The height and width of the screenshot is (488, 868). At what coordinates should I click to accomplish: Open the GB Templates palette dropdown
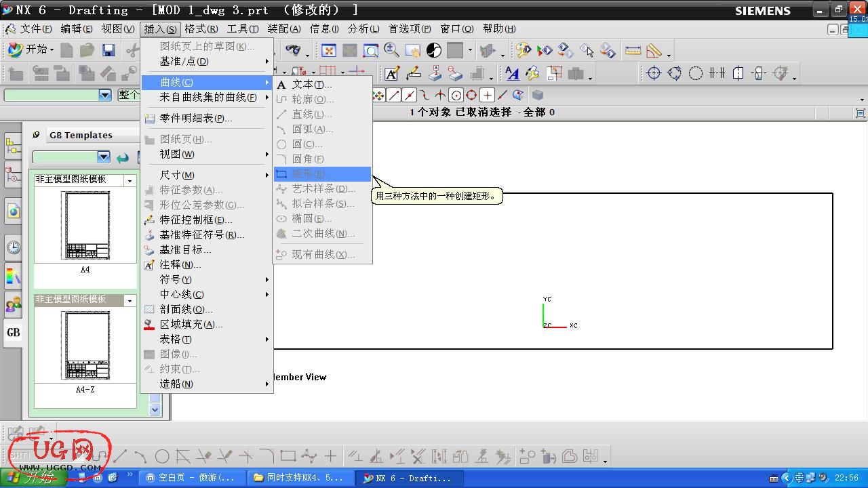tap(103, 157)
